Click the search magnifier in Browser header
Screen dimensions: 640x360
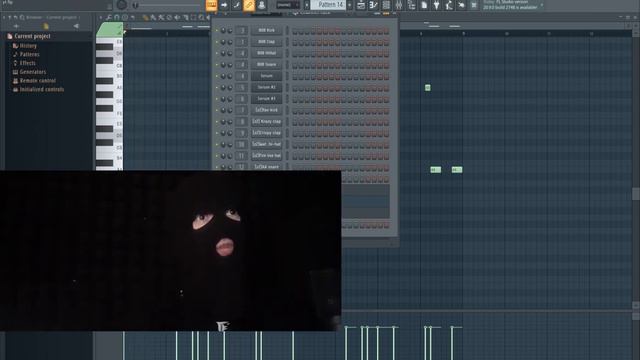(22, 18)
